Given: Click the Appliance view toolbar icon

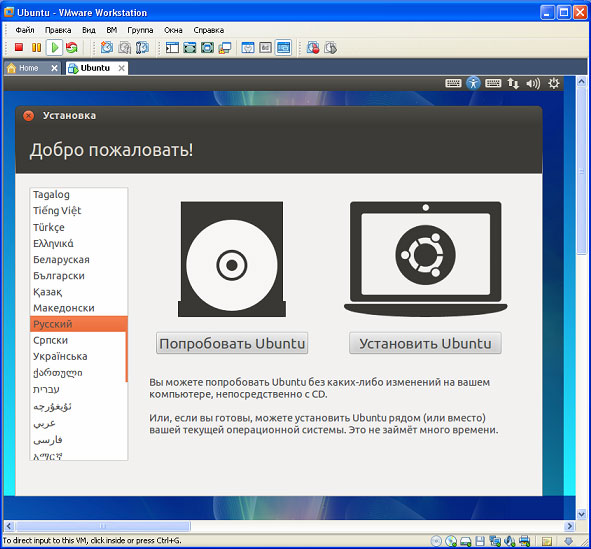Looking at the screenshot, I should (266, 47).
